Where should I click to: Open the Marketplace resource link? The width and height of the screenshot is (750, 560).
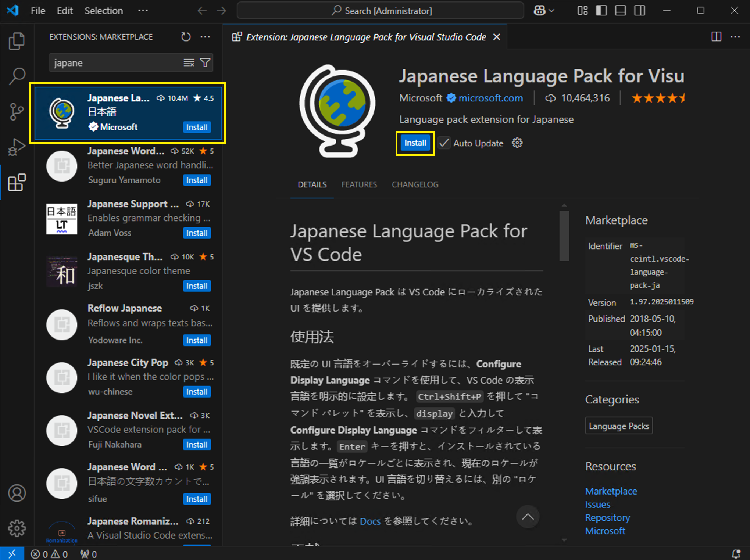click(611, 491)
